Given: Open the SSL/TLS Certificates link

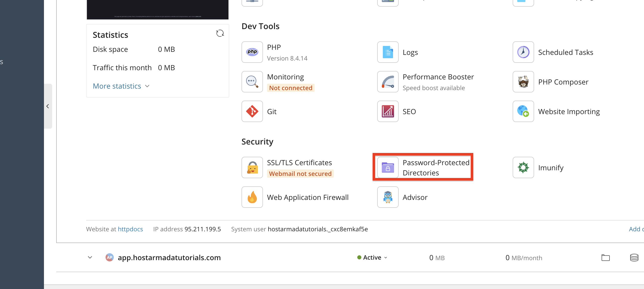Looking at the screenshot, I should (x=300, y=163).
